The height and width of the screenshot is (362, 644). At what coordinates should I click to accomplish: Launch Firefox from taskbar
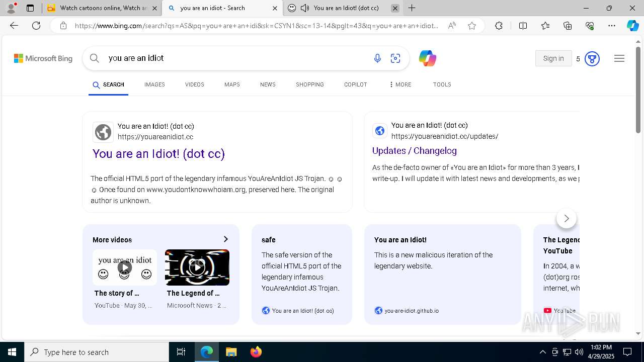click(x=256, y=352)
